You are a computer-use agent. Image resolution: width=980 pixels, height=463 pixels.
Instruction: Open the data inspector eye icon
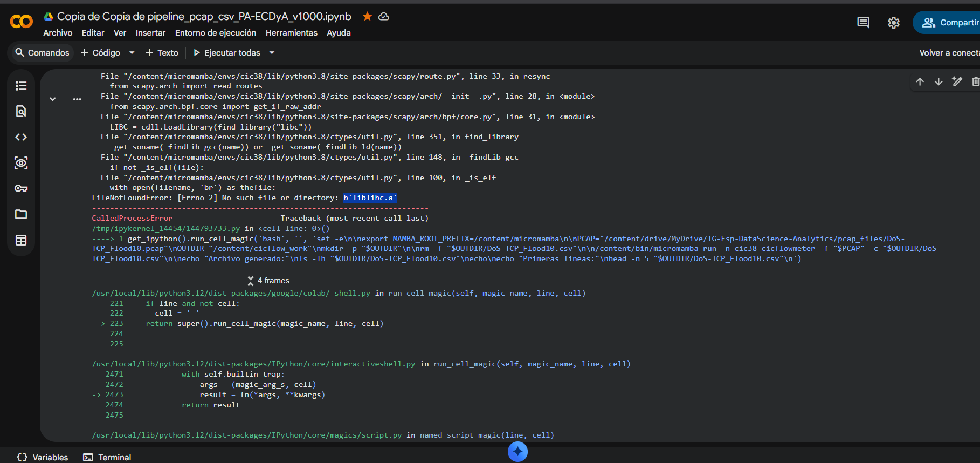21,163
